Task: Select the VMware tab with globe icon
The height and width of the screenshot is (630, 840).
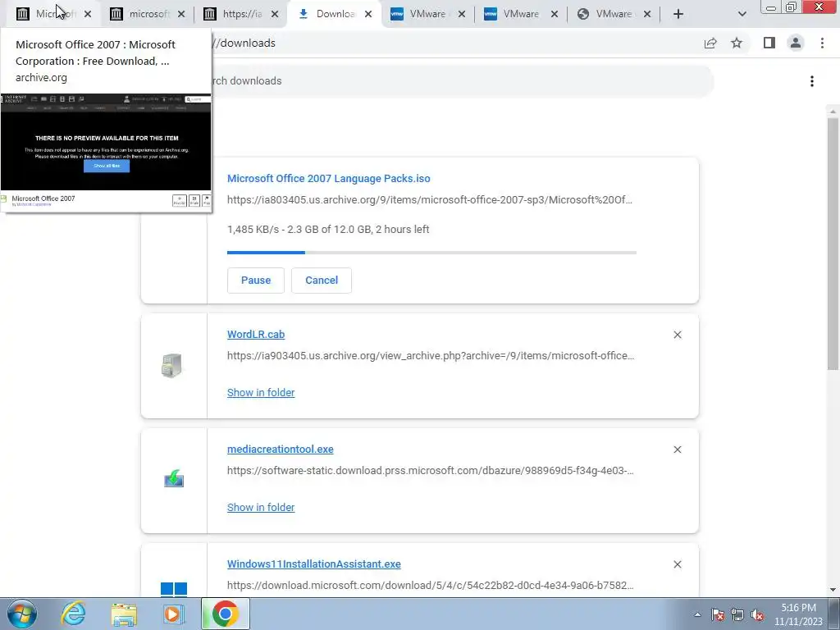Action: coord(614,14)
